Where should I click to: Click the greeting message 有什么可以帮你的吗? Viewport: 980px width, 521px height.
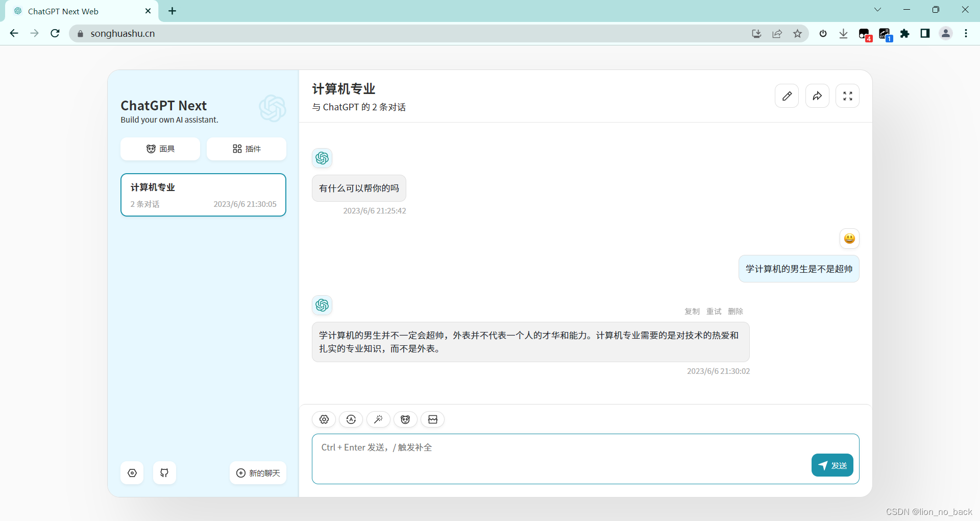tap(359, 188)
